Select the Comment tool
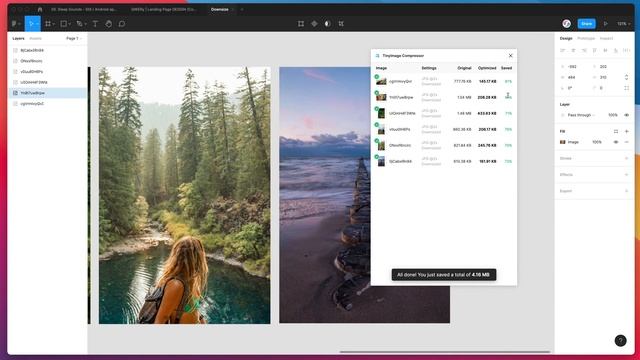640x360 pixels. (122, 24)
